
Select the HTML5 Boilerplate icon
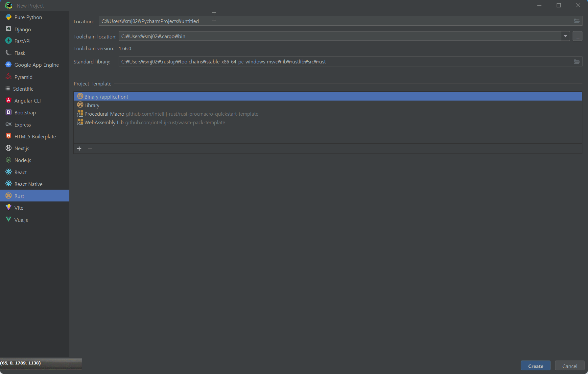9,136
